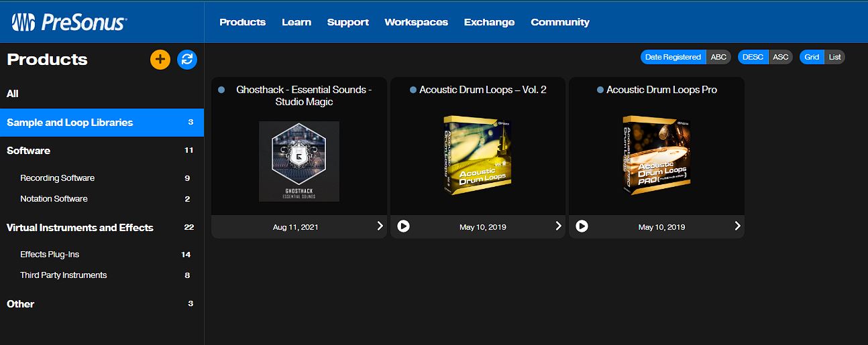Select Sample and Loop Libraries category

(x=102, y=123)
